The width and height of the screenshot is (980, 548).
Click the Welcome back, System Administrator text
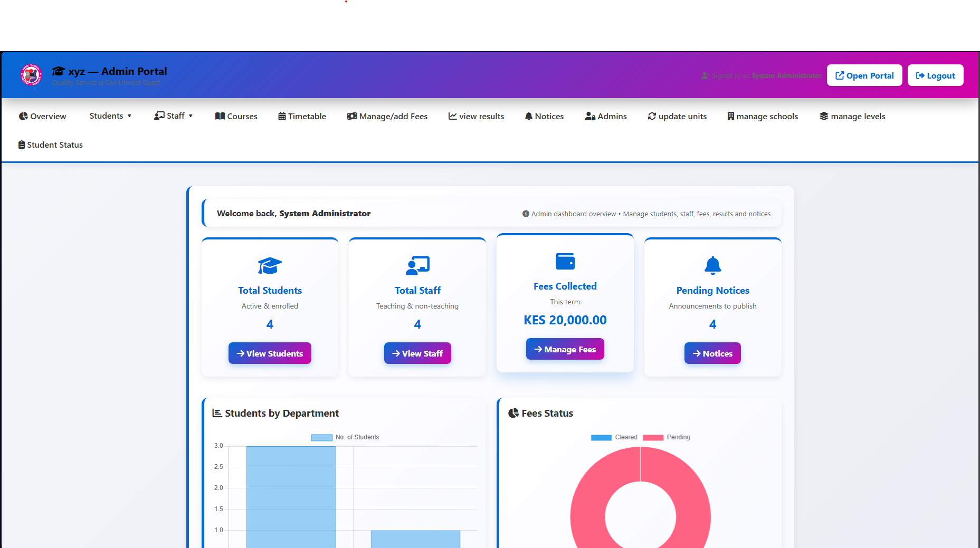tap(293, 213)
